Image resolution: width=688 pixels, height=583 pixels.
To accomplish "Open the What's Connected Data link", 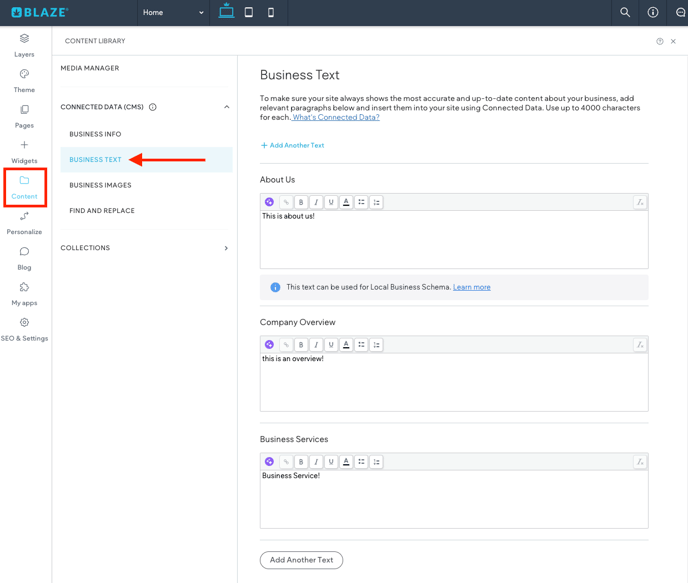I will 336,117.
